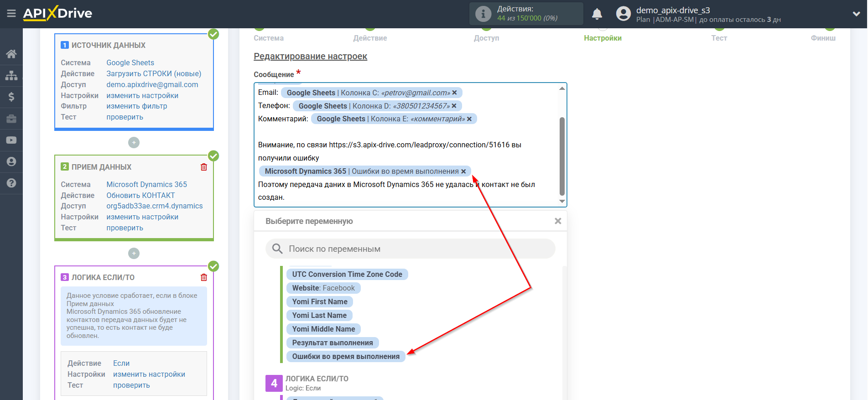Delete the Приём данных block with trash icon
Screen dimensions: 868x400
pyautogui.click(x=204, y=167)
